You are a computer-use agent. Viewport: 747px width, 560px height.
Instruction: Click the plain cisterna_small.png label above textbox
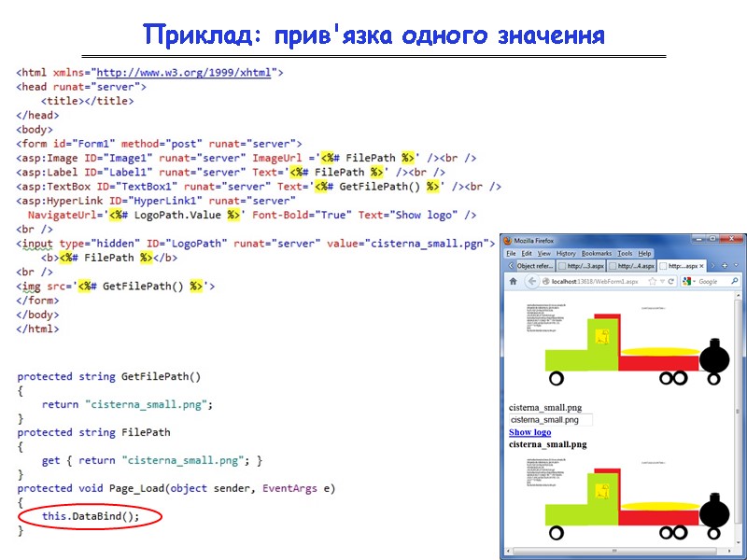(545, 408)
